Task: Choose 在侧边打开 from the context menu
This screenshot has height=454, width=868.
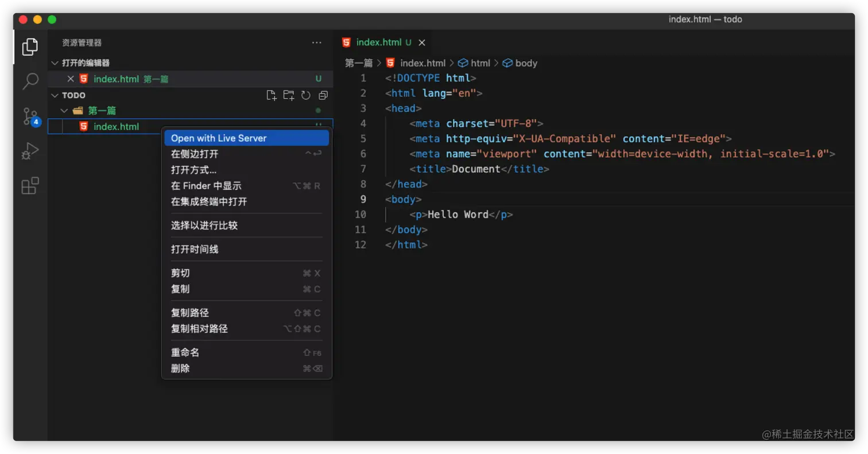Action: point(247,154)
